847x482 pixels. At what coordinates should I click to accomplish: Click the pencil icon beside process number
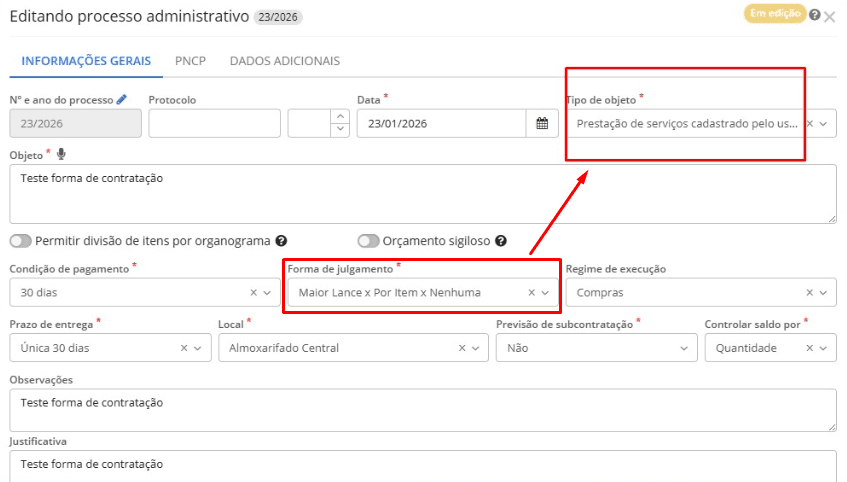point(122,100)
